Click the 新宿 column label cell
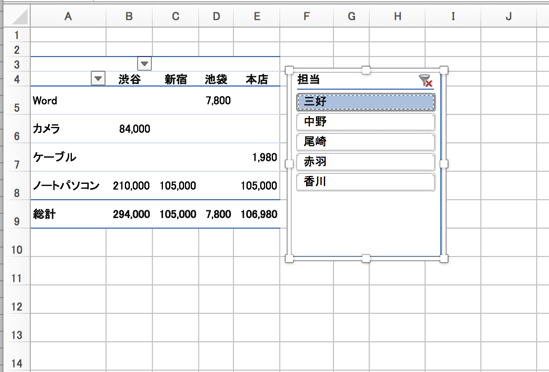 coord(175,79)
